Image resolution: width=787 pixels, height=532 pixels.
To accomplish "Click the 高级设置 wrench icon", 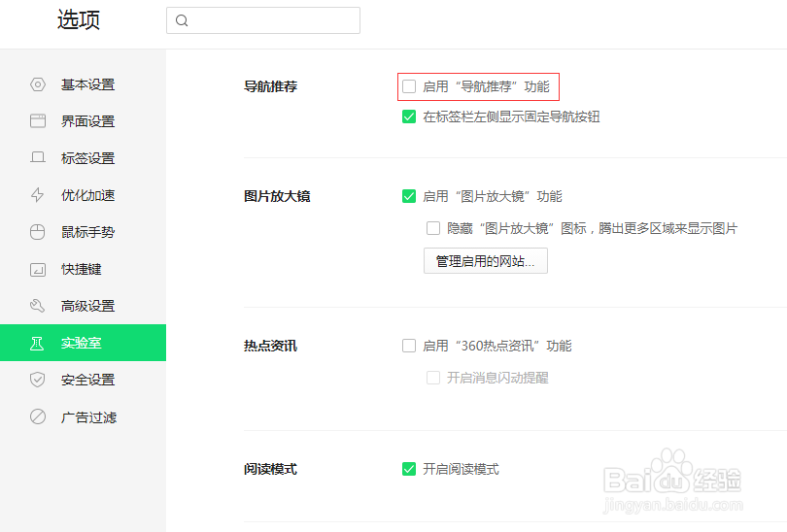I will [38, 306].
